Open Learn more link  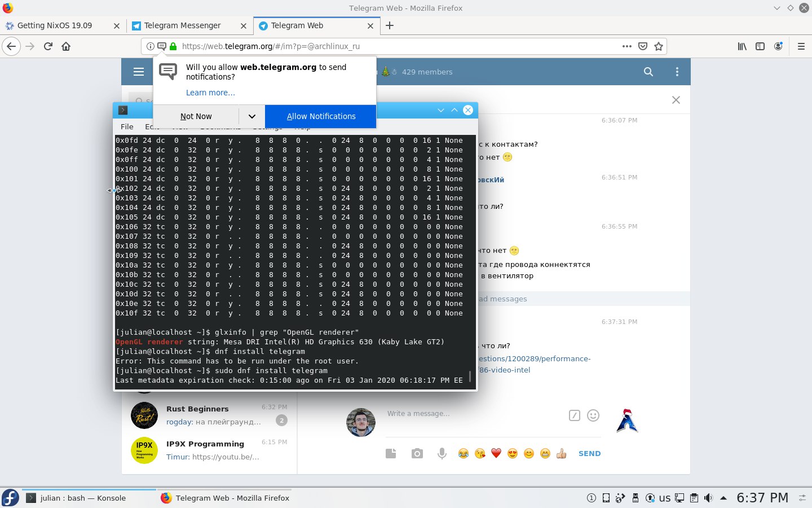[210, 93]
